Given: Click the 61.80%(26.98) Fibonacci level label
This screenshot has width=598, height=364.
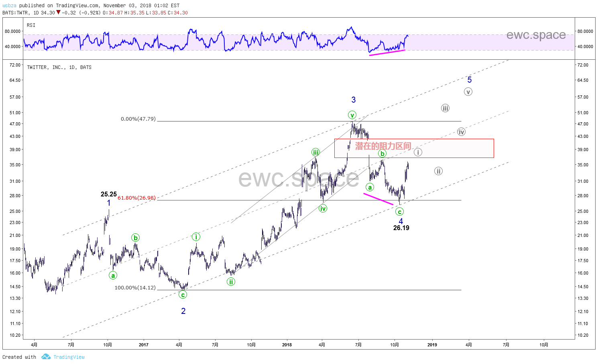Looking at the screenshot, I should pos(136,198).
